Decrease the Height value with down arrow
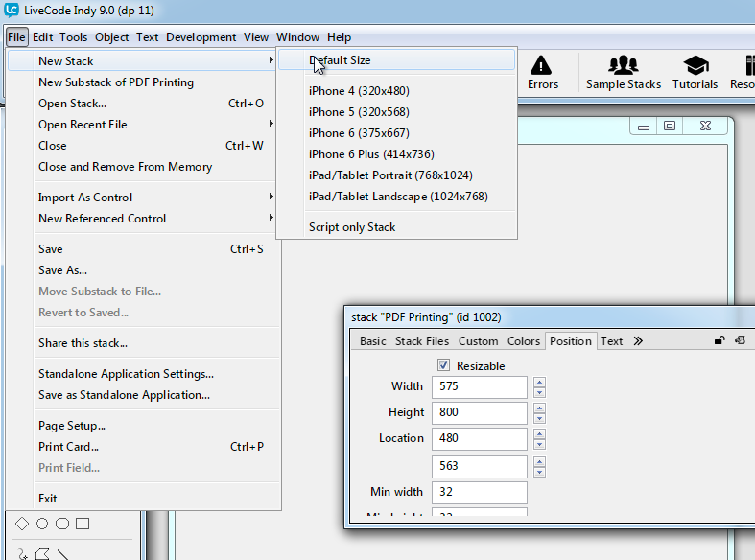The height and width of the screenshot is (560, 755). pos(540,418)
